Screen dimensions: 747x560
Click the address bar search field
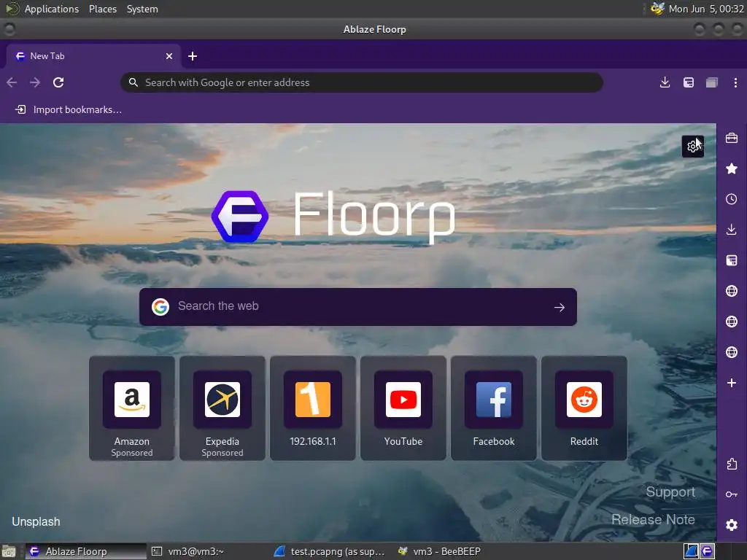point(362,82)
